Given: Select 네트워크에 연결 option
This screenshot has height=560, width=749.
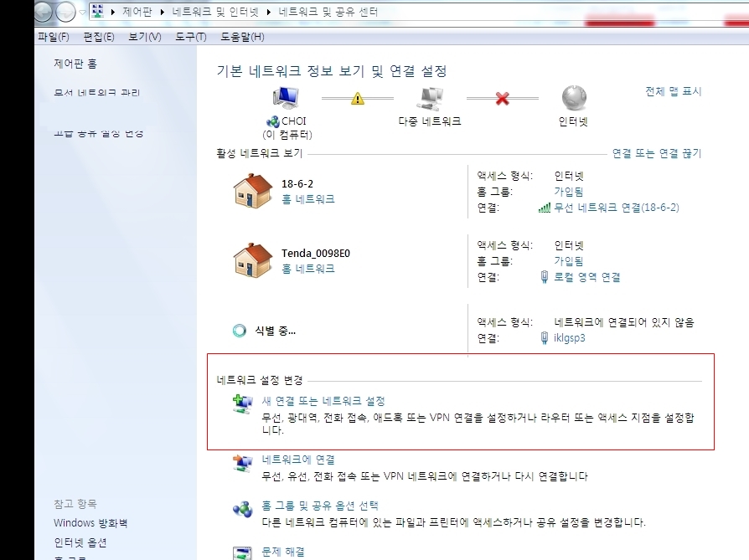Looking at the screenshot, I should (298, 460).
